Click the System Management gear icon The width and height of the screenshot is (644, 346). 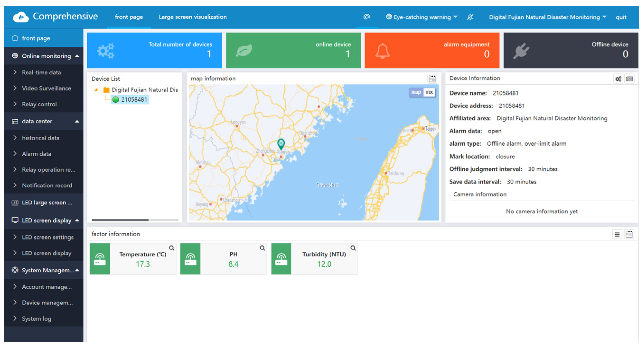15,270
